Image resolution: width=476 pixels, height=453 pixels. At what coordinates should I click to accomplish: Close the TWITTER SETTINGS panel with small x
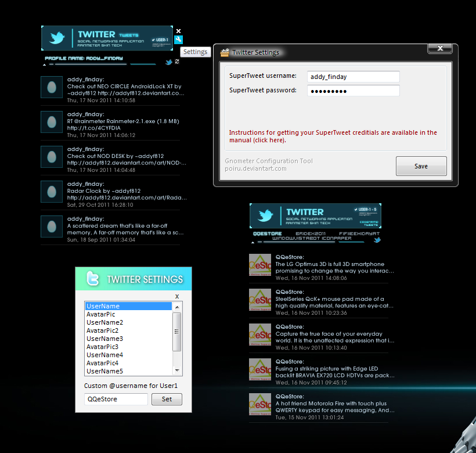point(177,296)
